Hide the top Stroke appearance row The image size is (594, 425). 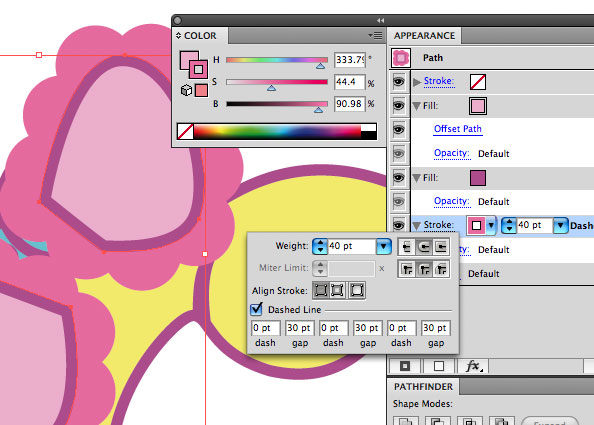[399, 81]
